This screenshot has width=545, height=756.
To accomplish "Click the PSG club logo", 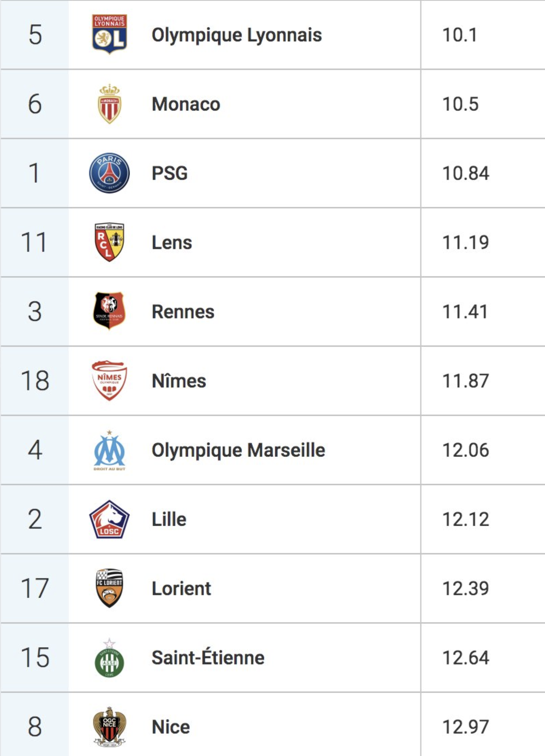I will 109,173.
